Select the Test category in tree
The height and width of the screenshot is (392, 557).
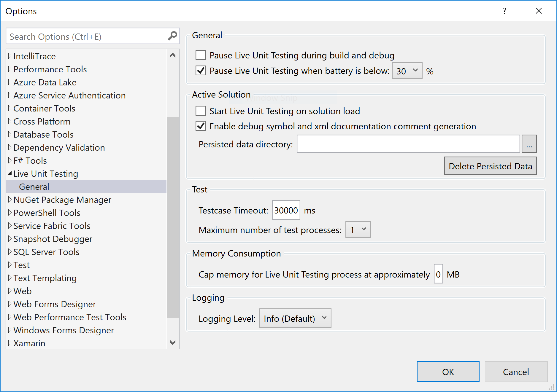point(21,265)
